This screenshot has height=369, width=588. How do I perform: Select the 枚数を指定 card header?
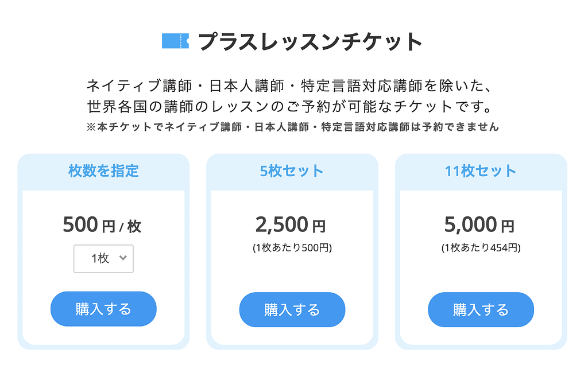coord(103,171)
